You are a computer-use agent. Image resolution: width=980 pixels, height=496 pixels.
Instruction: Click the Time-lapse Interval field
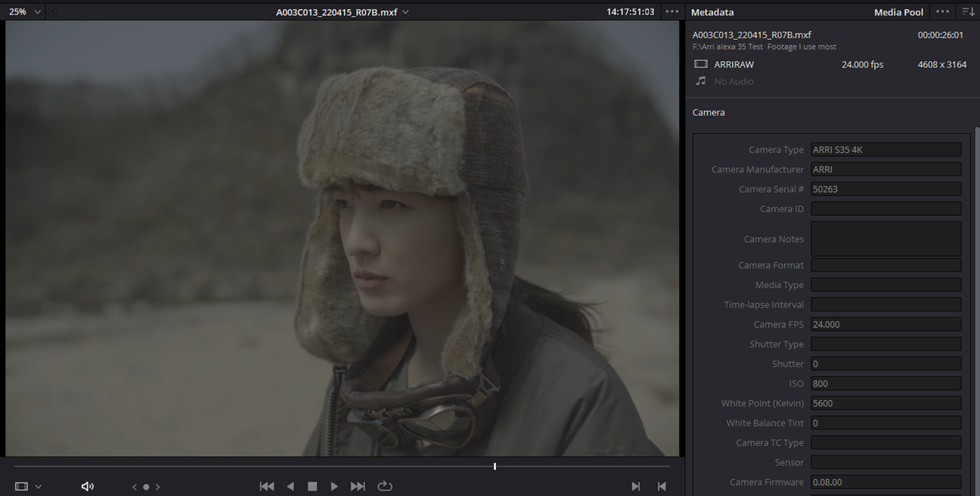click(886, 305)
